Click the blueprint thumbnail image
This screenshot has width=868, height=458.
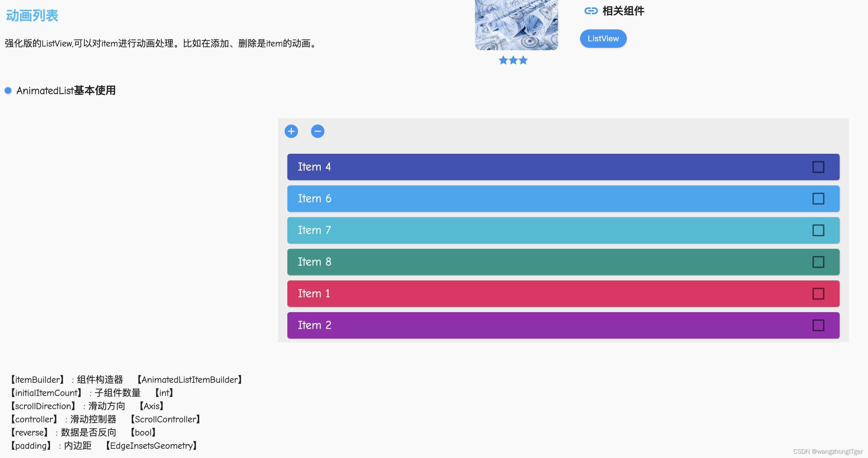(516, 25)
